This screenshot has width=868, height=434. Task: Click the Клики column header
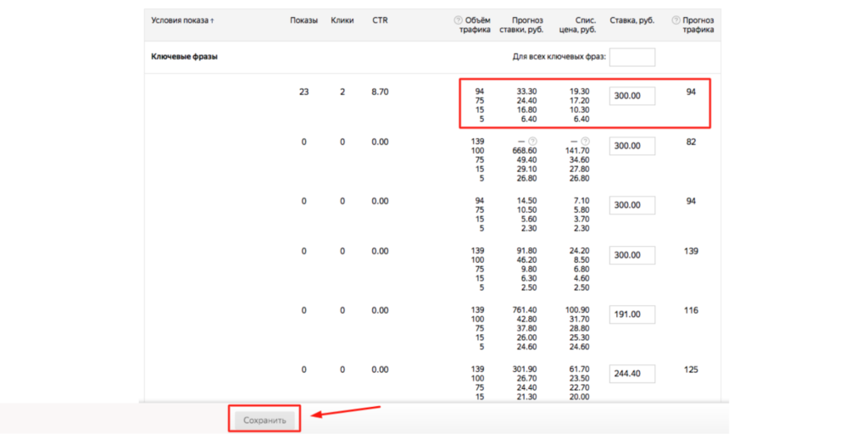pos(342,19)
